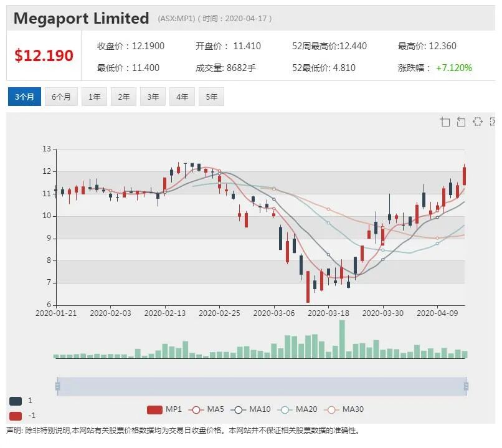Click the tallest volume bar near 2020-03-18
Screen dimensions: 502x448
coord(342,339)
